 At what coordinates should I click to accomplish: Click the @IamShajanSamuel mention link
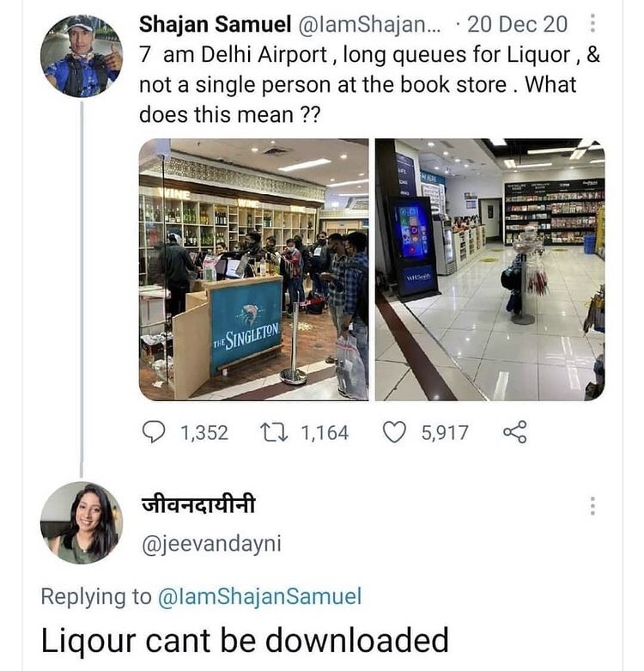pyautogui.click(x=259, y=596)
